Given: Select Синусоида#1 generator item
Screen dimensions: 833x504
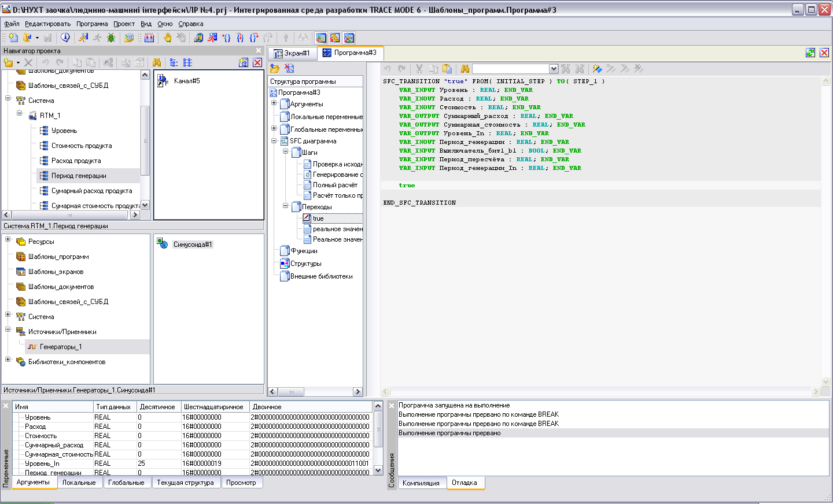Looking at the screenshot, I should point(193,244).
